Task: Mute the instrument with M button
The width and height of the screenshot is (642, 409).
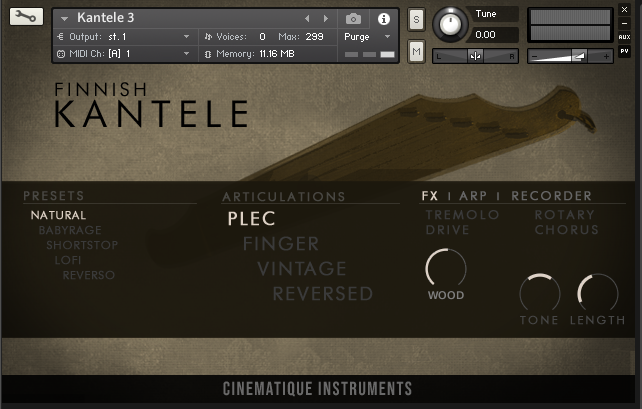Action: coord(416,52)
